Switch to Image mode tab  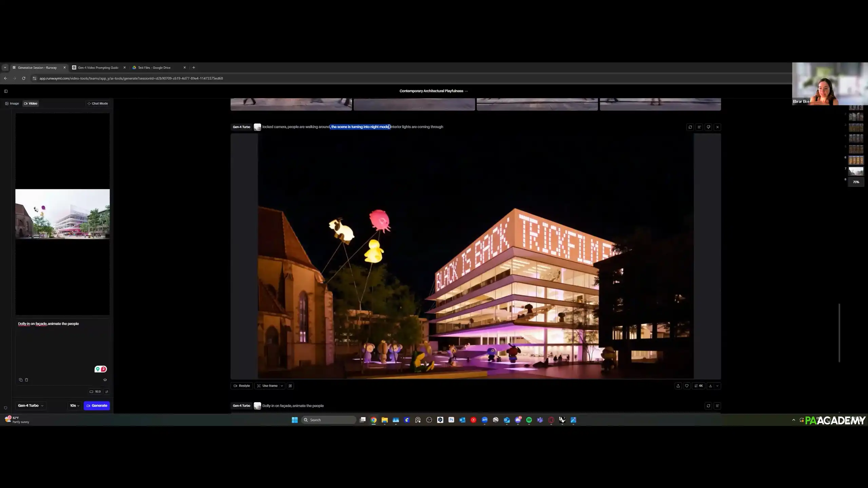point(12,103)
